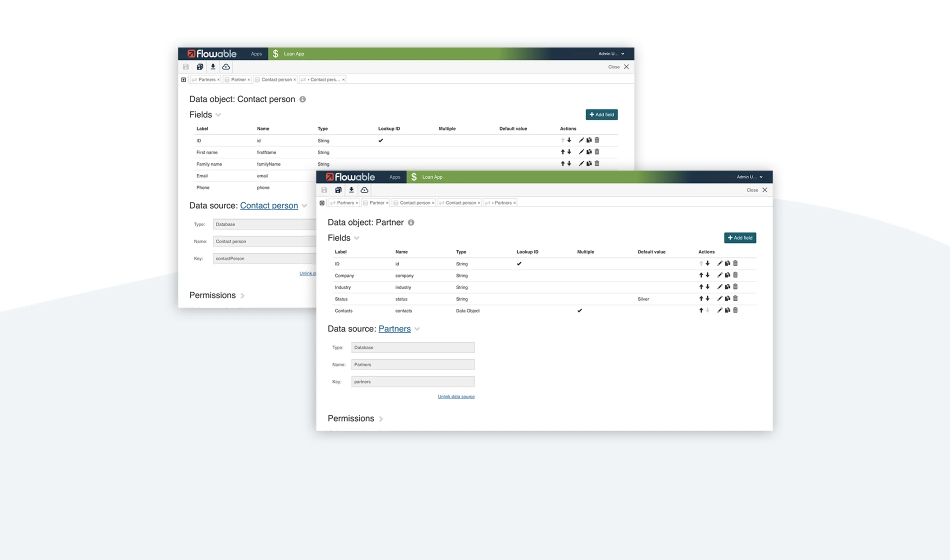950x560 pixels.
Task: Open Apps menu in back window header
Action: click(256, 54)
